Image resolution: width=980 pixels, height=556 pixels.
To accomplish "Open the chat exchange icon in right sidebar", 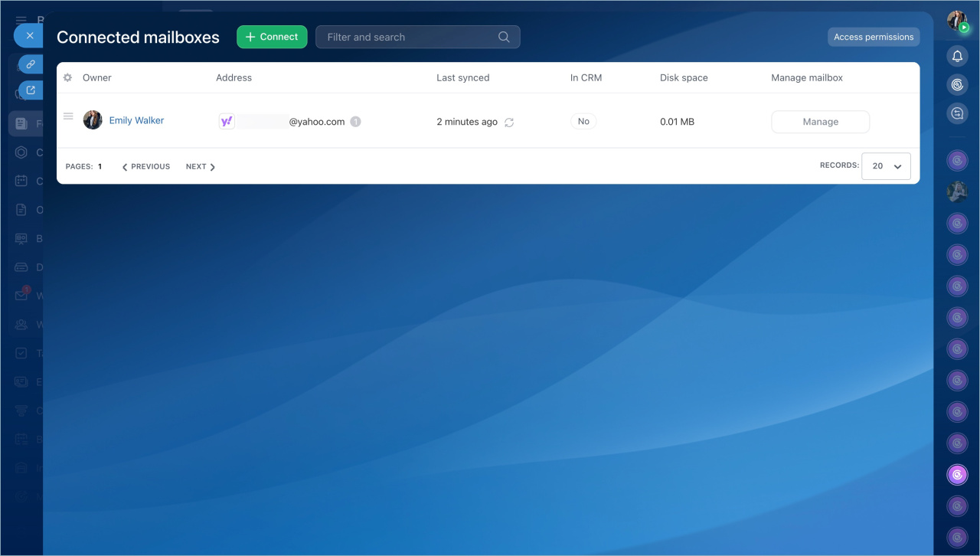I will (957, 114).
